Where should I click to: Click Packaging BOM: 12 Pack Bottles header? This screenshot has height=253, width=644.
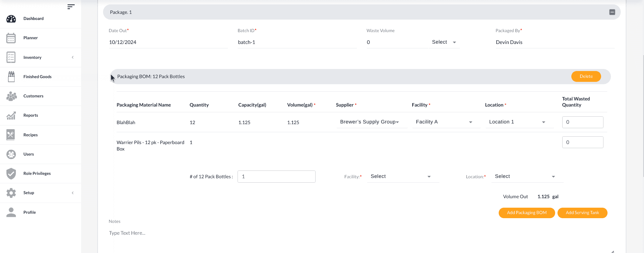tap(151, 76)
